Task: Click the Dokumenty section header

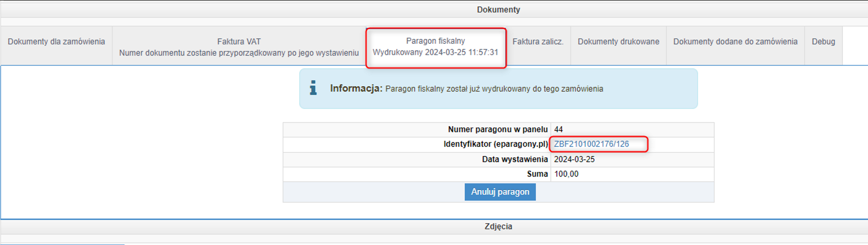Action: pyautogui.click(x=498, y=10)
